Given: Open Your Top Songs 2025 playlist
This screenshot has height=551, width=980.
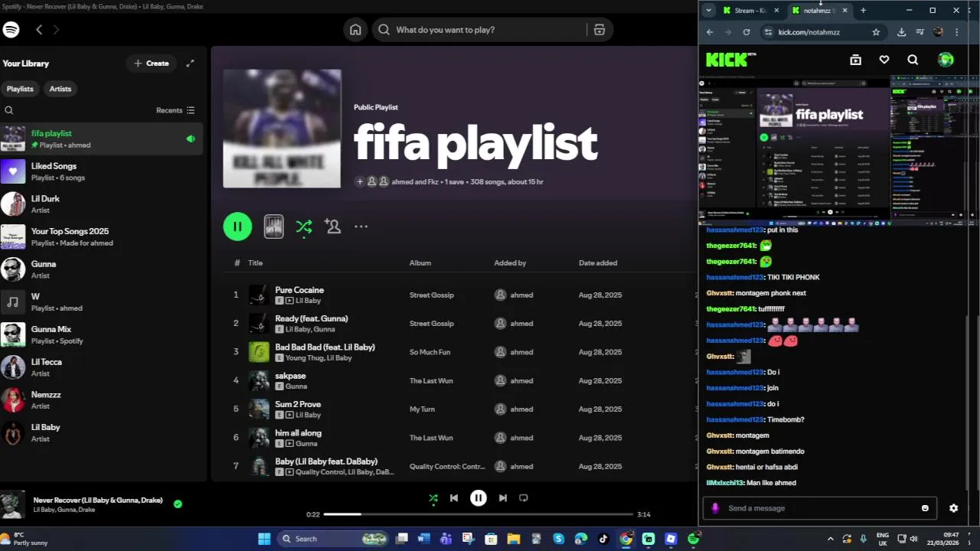Looking at the screenshot, I should 101,236.
